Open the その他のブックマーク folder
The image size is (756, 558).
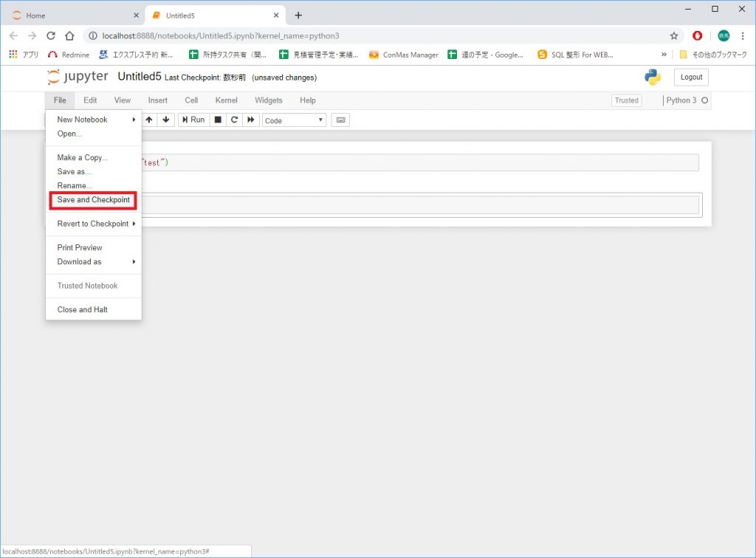(713, 55)
